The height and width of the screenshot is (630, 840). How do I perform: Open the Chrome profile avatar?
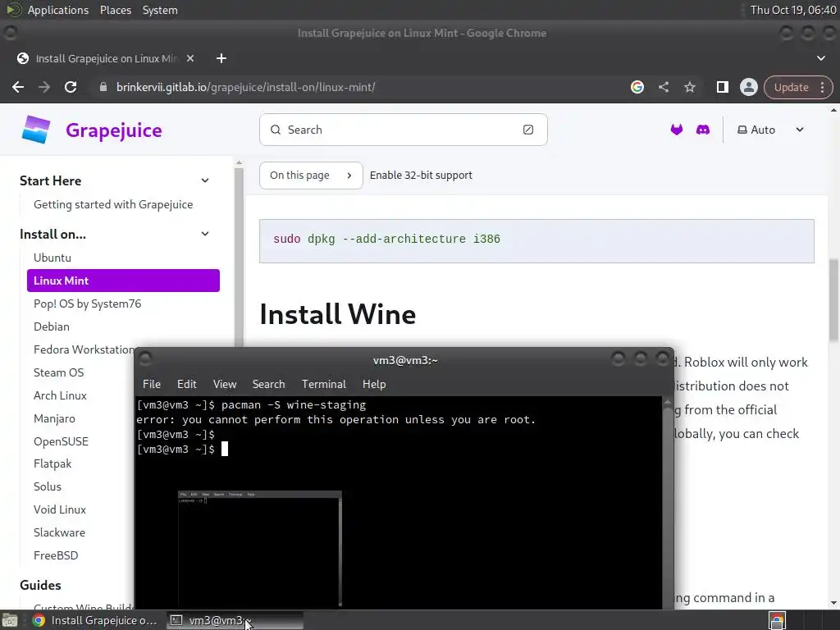pos(748,87)
